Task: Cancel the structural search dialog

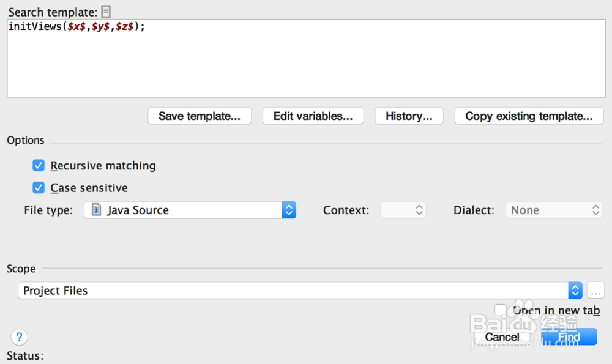Action: 502,337
